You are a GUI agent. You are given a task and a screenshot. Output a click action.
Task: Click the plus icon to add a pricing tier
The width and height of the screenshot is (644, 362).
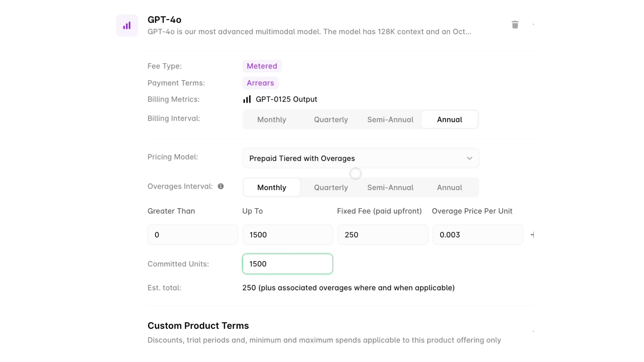coord(533,235)
